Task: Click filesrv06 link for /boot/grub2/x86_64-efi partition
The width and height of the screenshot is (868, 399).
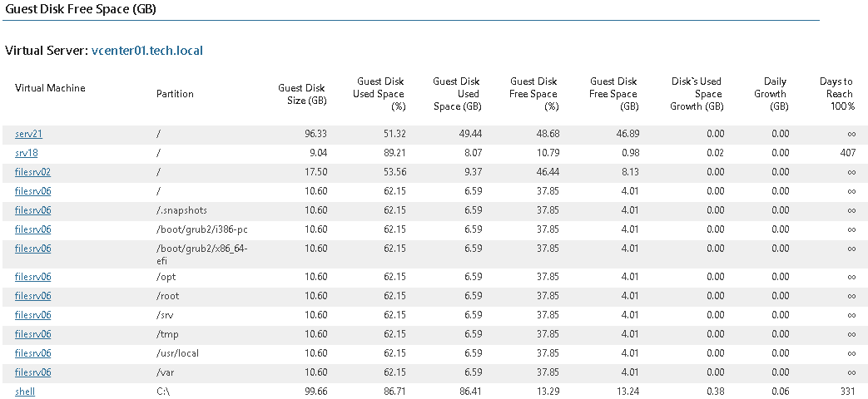Action: click(x=32, y=249)
